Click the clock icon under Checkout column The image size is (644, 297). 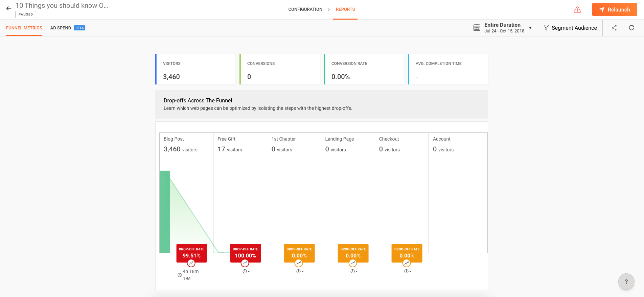click(x=406, y=271)
